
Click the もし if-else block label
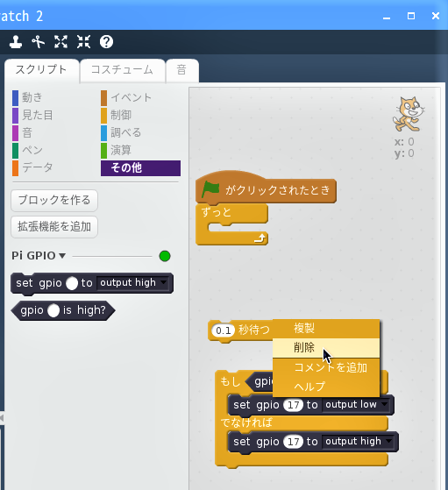click(231, 381)
